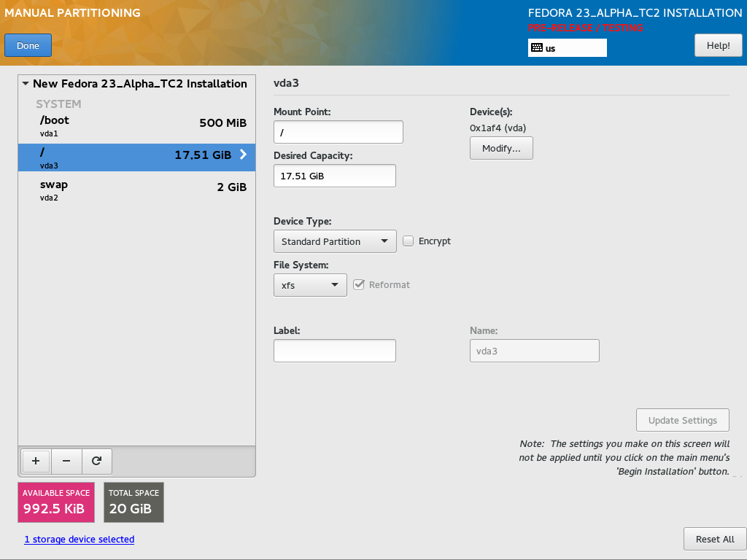Click the reload storage configuration icon

coord(97,461)
